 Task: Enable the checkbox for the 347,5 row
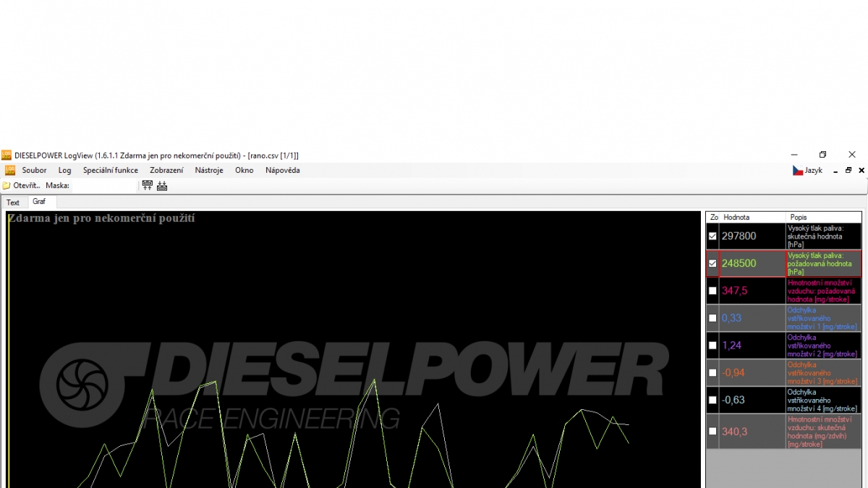click(712, 291)
